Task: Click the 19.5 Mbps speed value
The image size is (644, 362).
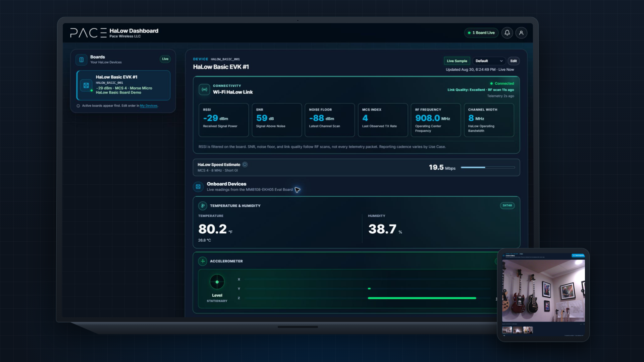Action: pos(442,167)
